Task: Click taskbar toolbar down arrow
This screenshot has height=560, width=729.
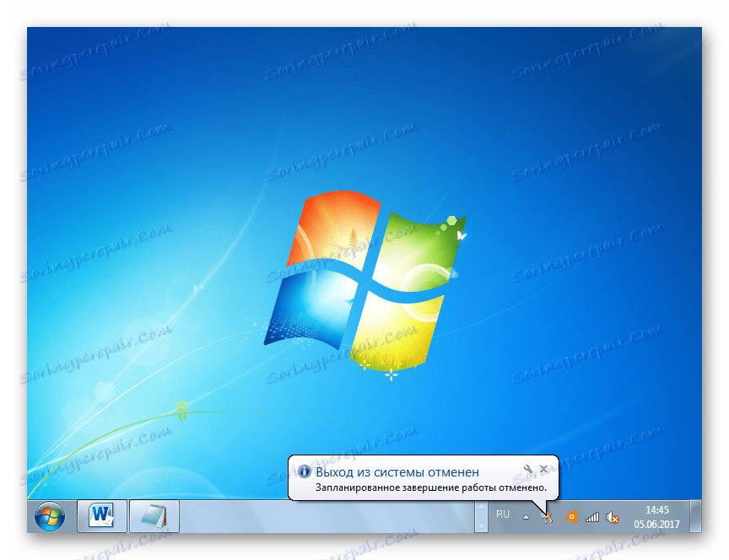Action: tap(481, 526)
